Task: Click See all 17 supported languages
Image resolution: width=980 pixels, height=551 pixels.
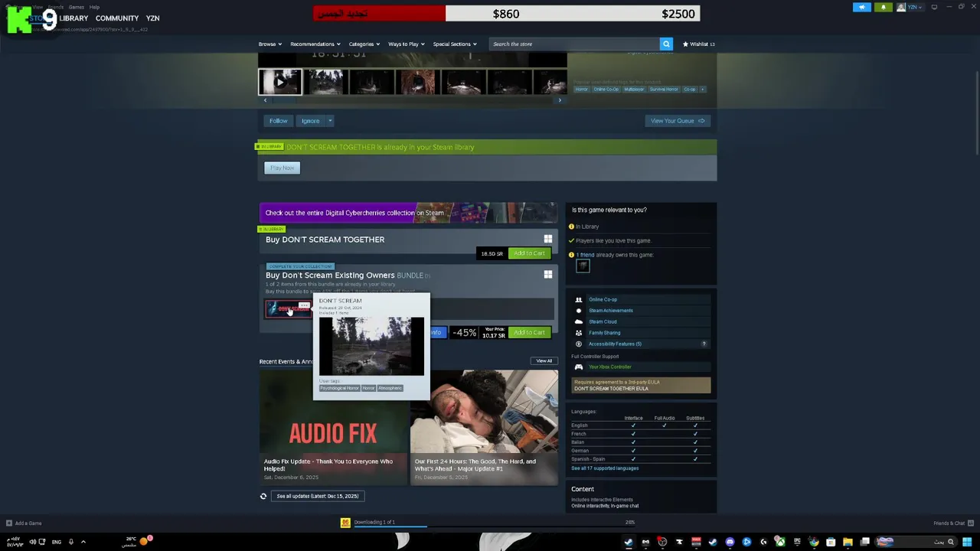Action: 605,468
